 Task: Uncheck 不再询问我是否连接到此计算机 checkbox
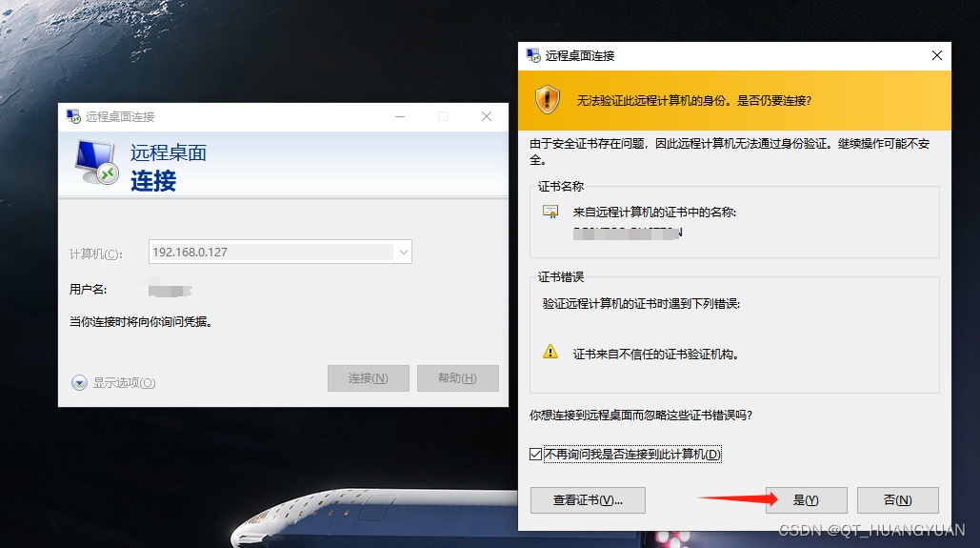pos(535,455)
